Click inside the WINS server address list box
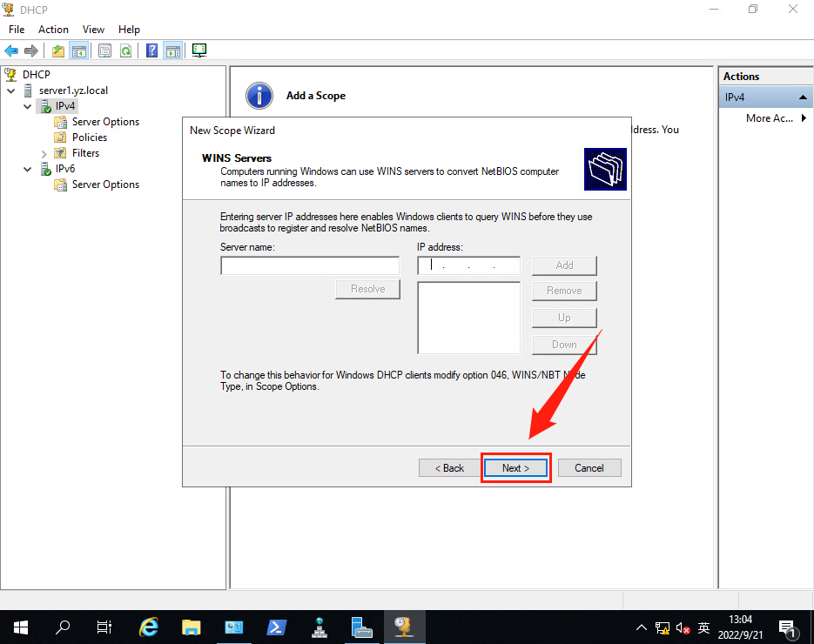This screenshot has width=814, height=644. pos(468,319)
